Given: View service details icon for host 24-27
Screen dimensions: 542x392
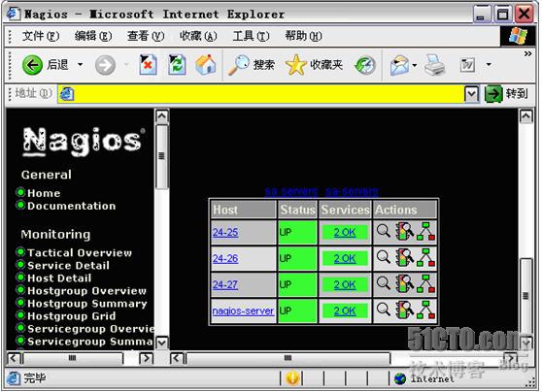Looking at the screenshot, I should pos(404,284).
